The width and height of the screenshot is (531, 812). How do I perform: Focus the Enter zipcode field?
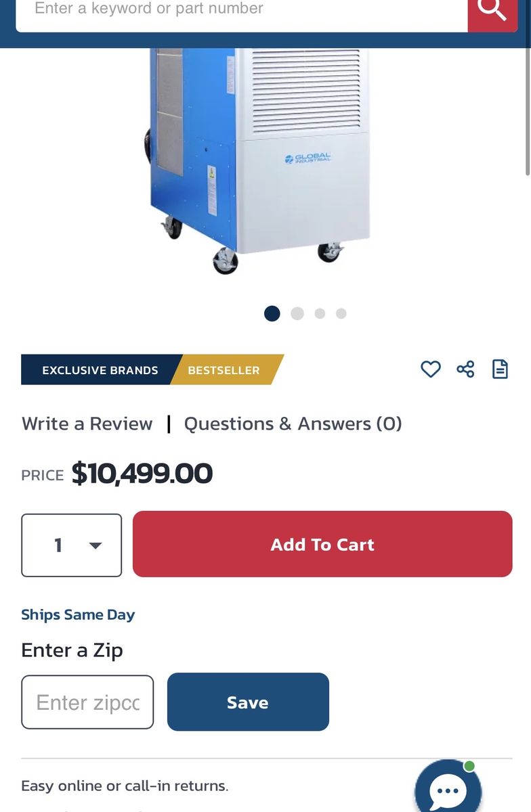click(x=87, y=702)
